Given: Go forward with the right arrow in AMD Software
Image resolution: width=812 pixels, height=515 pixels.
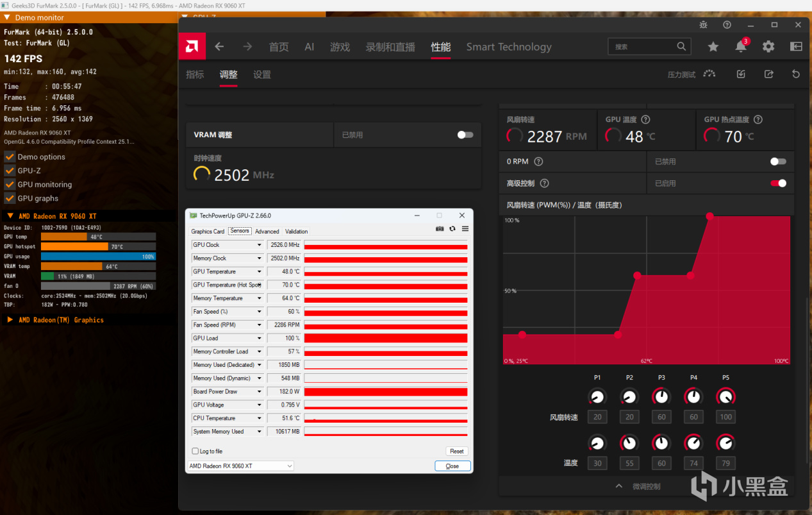Looking at the screenshot, I should tap(247, 47).
